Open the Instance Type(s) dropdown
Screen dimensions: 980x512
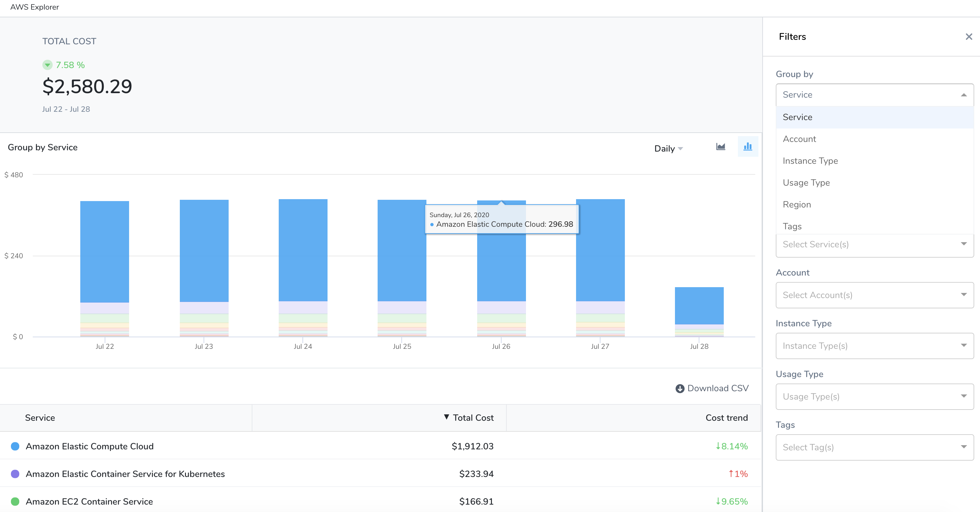874,346
